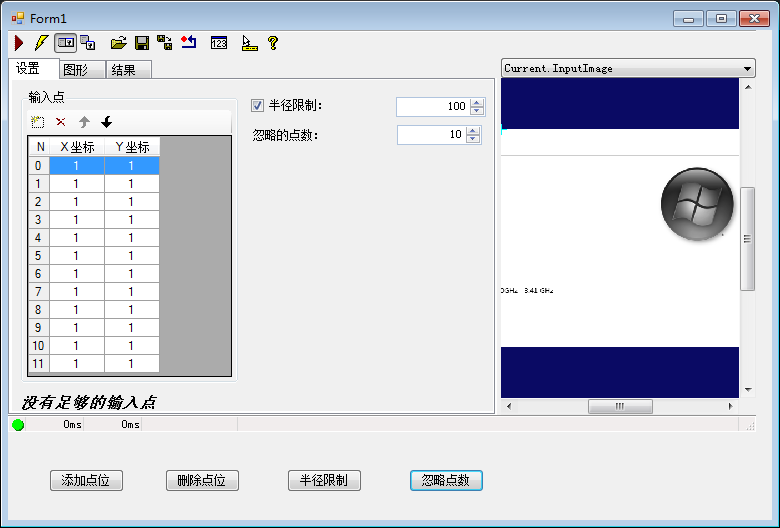Click the 删除点位 button

point(202,481)
